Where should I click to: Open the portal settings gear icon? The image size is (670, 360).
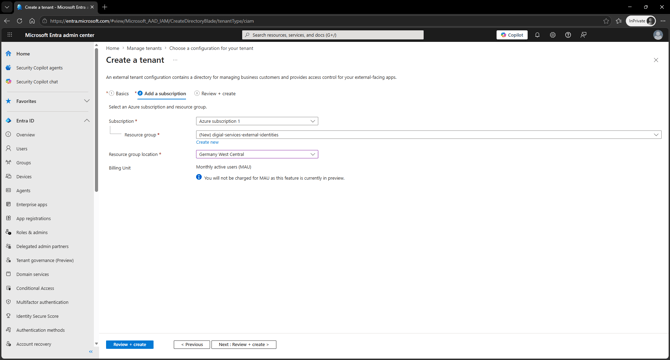pos(552,35)
